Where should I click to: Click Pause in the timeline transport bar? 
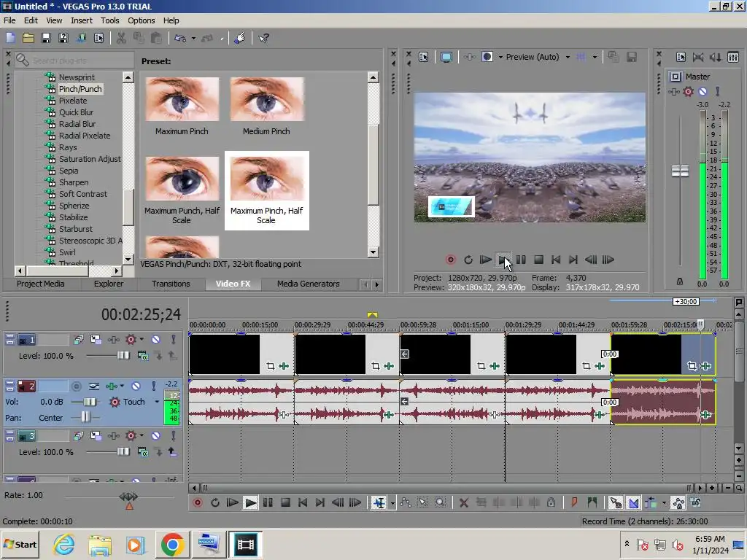click(x=268, y=502)
